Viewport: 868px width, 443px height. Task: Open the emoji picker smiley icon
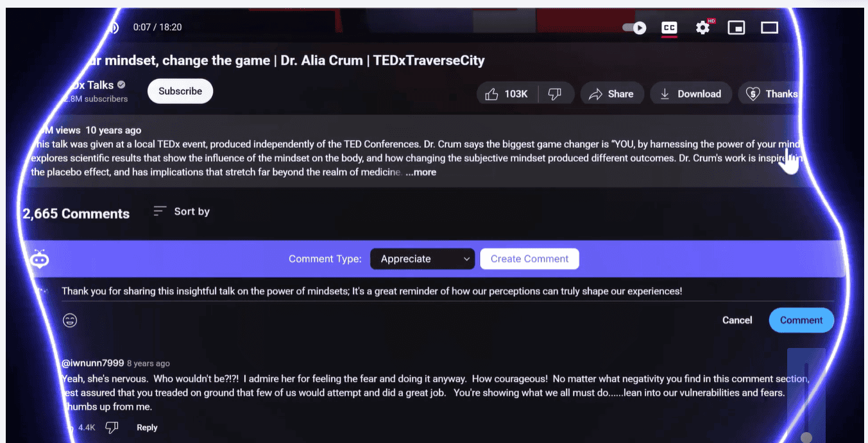70,320
